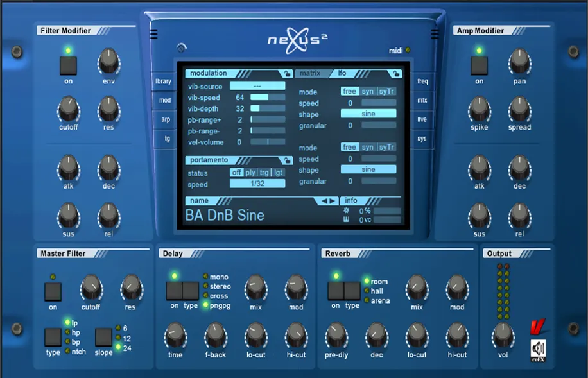Click the vib-depth slider bar
Image resolution: width=588 pixels, height=378 pixels.
[x=268, y=108]
